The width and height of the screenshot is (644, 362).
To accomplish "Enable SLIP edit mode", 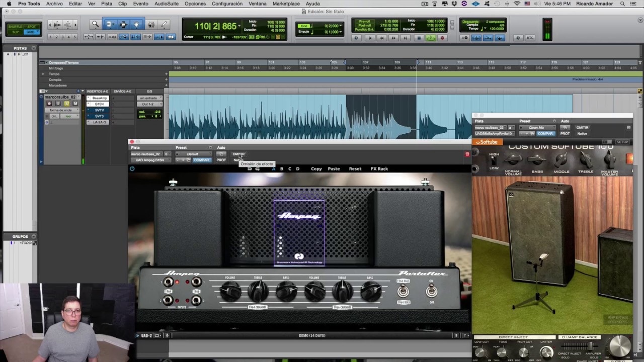I will click(x=15, y=32).
